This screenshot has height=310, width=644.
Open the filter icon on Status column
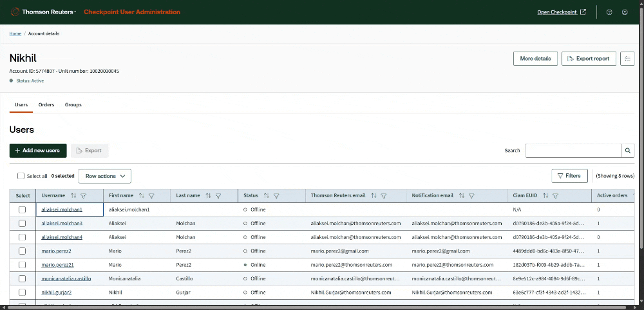pos(276,196)
